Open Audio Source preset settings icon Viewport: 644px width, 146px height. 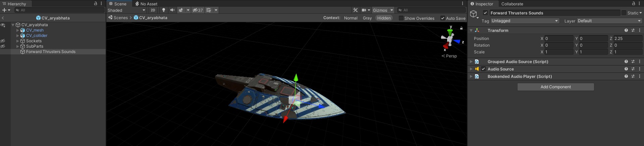pyautogui.click(x=633, y=69)
